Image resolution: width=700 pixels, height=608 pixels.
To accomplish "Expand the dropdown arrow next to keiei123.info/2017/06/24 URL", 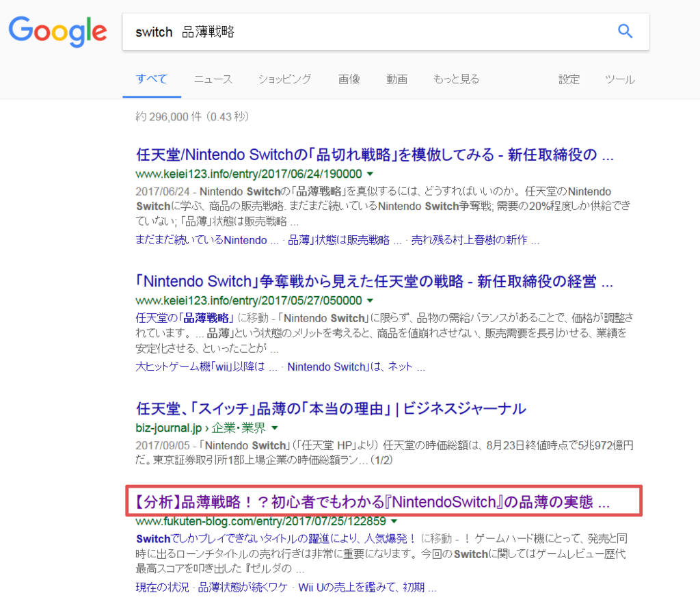I will click(x=370, y=174).
